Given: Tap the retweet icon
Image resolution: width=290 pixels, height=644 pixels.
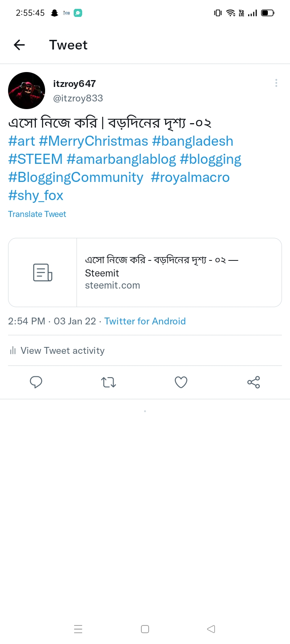Looking at the screenshot, I should pyautogui.click(x=108, y=382).
